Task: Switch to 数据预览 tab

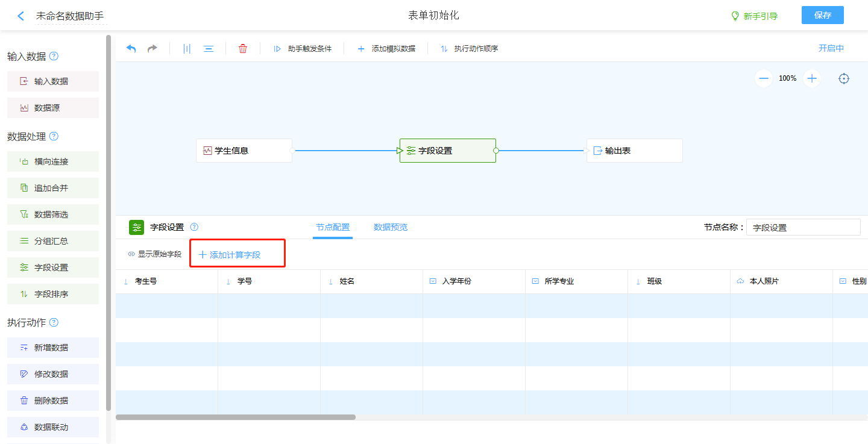Action: click(x=391, y=227)
